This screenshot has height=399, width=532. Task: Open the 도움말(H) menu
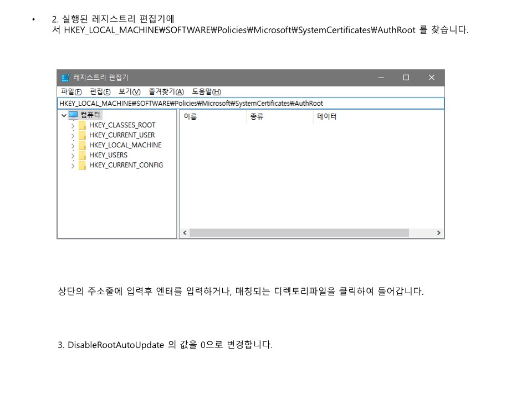click(x=206, y=91)
